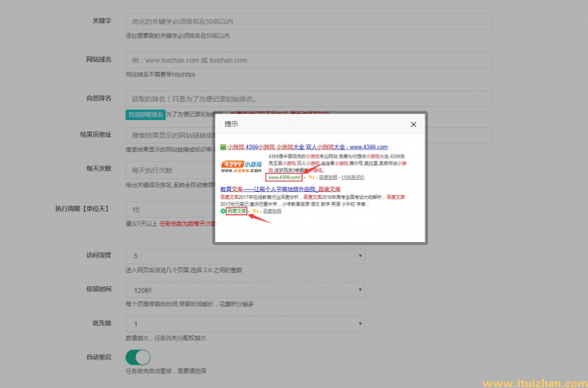Click the green circle icon before 百度文库
Image resolution: width=588 pixels, height=388 pixels.
223,211
